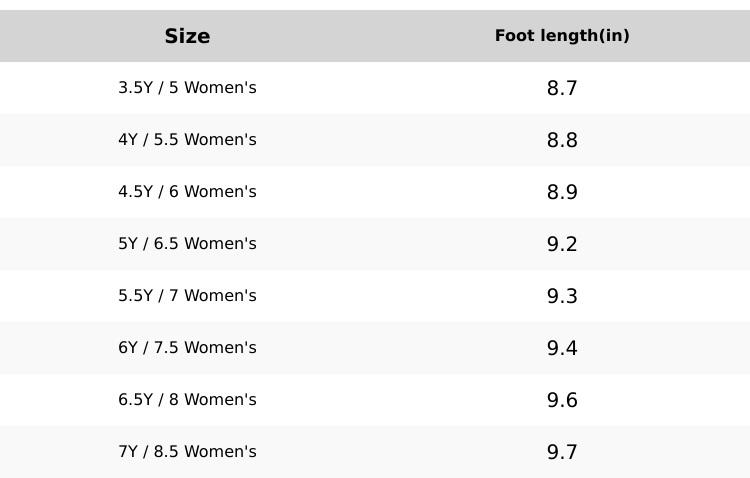Click the 9.2 foot length value

562,244
